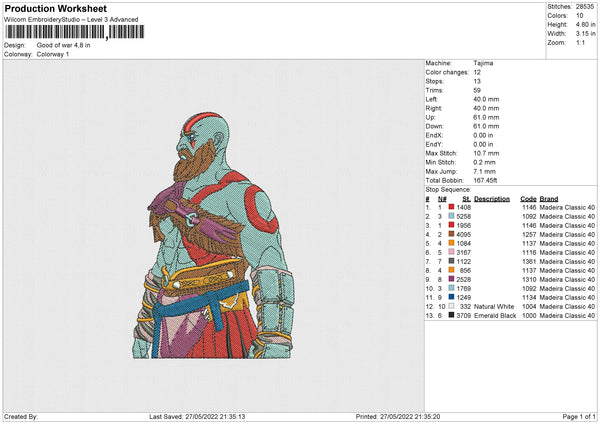Viewport: 600px width, 424px height.
Task: Select the Stops value 13
Action: click(477, 81)
